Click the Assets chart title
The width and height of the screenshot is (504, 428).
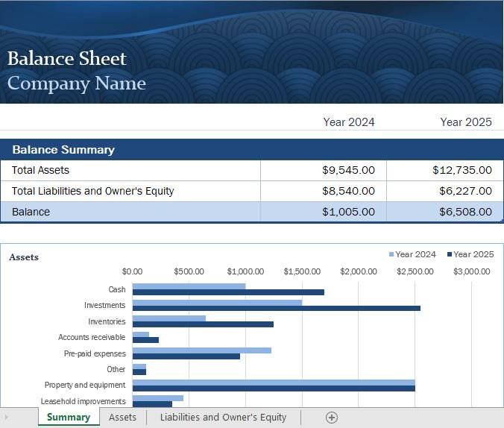(x=24, y=257)
